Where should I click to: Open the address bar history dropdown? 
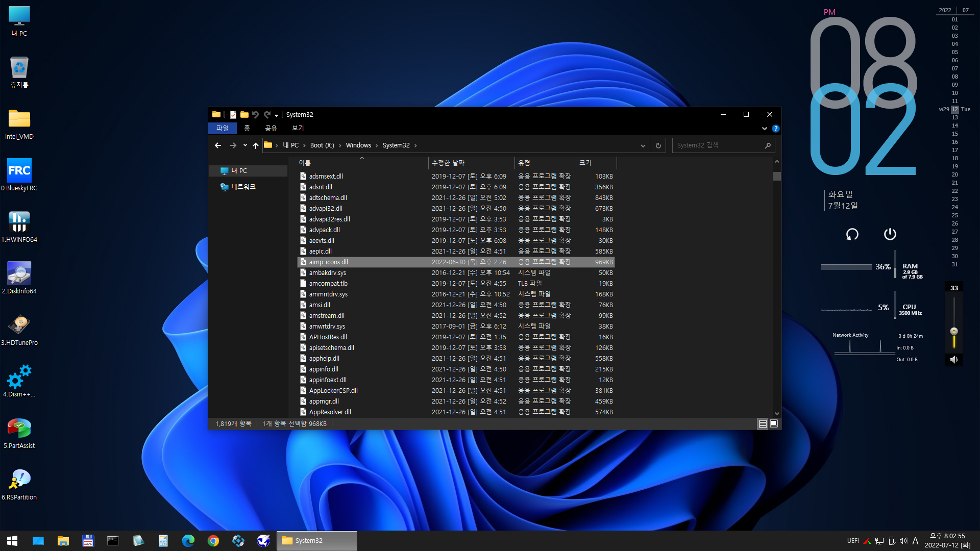click(643, 145)
